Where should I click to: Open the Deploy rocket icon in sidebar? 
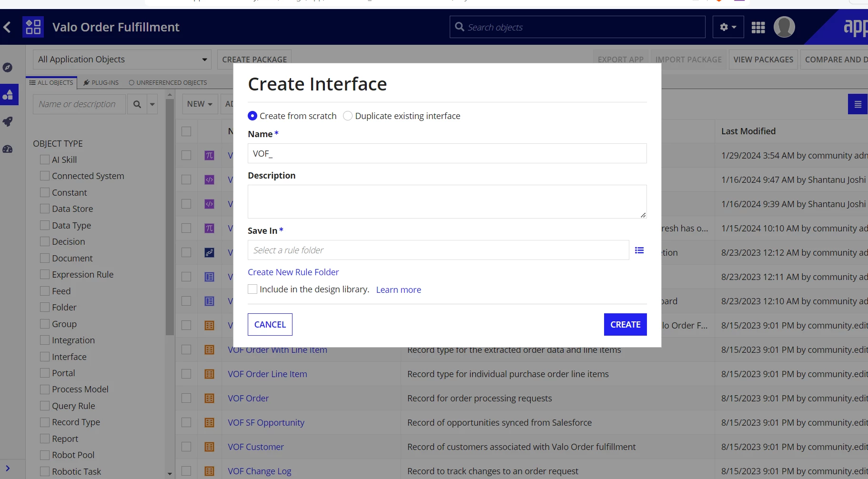tap(8, 122)
